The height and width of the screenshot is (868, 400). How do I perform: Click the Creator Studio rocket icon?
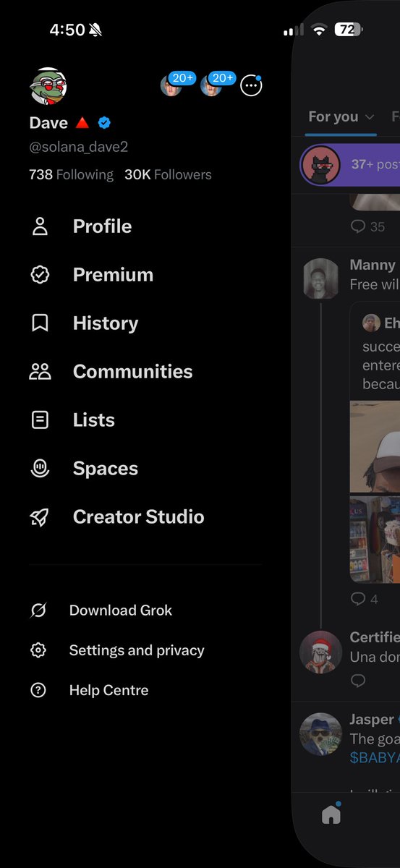tap(40, 517)
